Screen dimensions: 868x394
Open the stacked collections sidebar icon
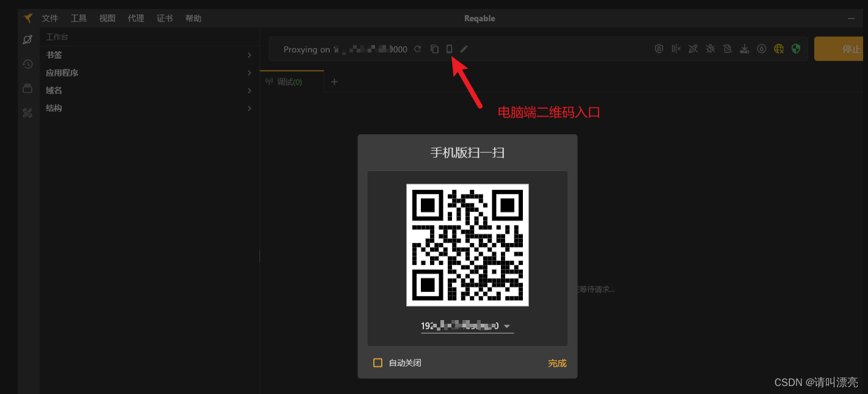point(27,89)
